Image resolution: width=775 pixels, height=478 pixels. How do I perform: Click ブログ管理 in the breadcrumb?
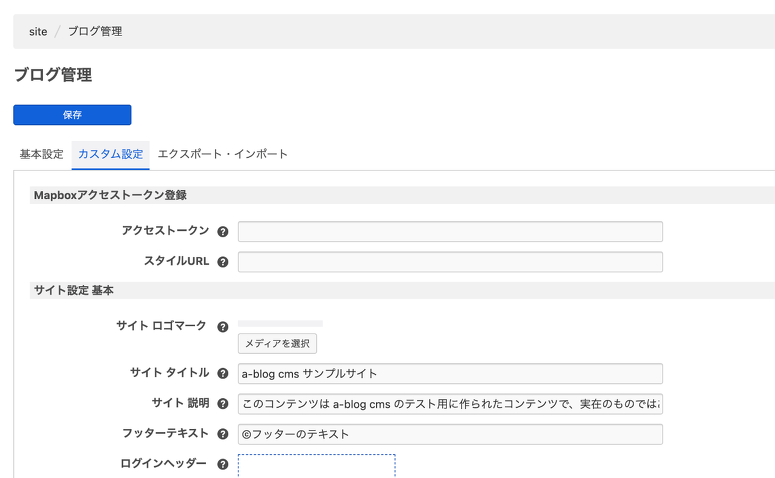95,32
